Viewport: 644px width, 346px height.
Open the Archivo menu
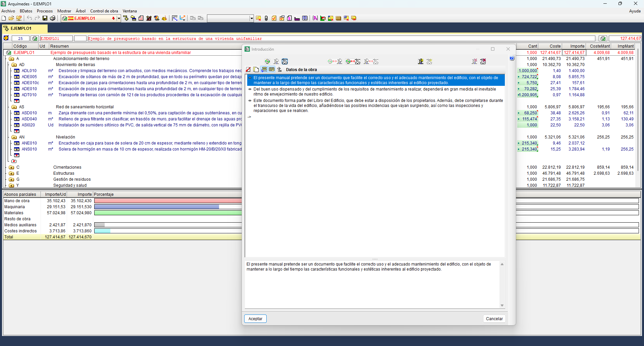click(x=8, y=11)
